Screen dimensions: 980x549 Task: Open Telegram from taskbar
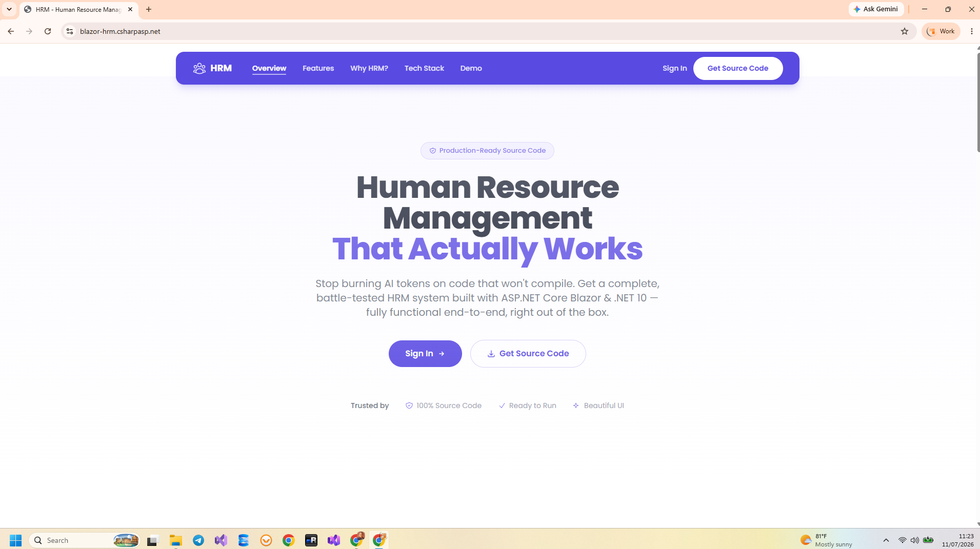(198, 540)
